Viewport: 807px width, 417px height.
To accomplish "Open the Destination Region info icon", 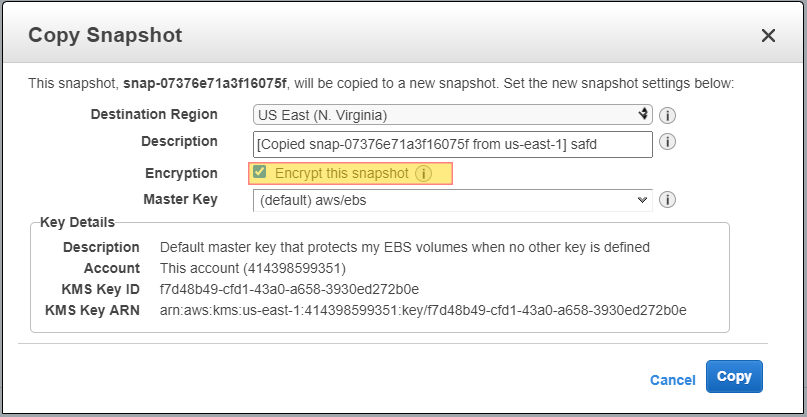I will (x=667, y=115).
